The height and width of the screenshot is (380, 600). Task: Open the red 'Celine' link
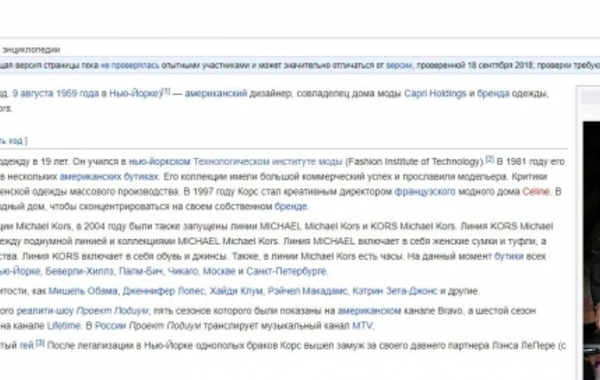tap(536, 192)
